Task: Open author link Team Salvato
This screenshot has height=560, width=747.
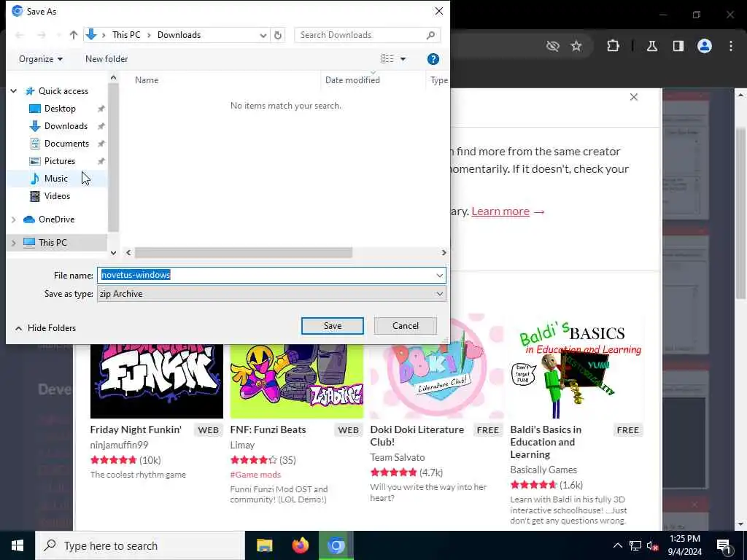Action: [x=398, y=457]
